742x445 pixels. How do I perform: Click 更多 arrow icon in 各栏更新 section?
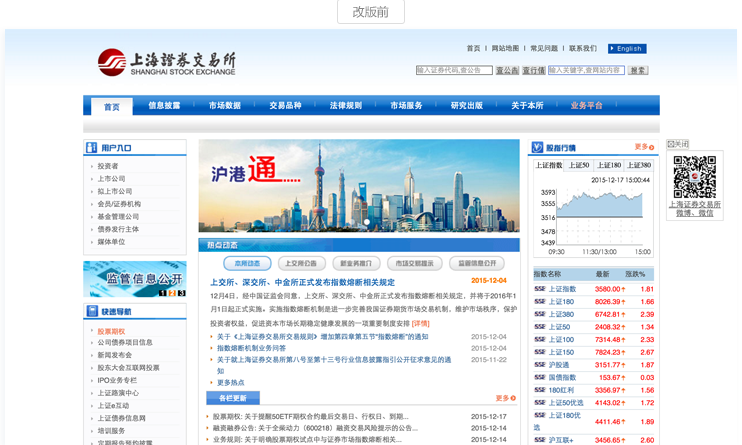[x=513, y=398]
